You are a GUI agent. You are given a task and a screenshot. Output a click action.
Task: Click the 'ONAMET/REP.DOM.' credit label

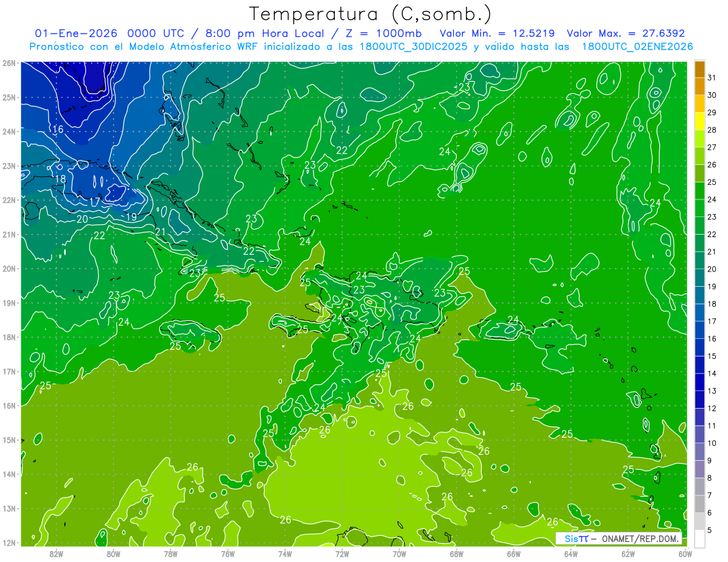[639, 538]
